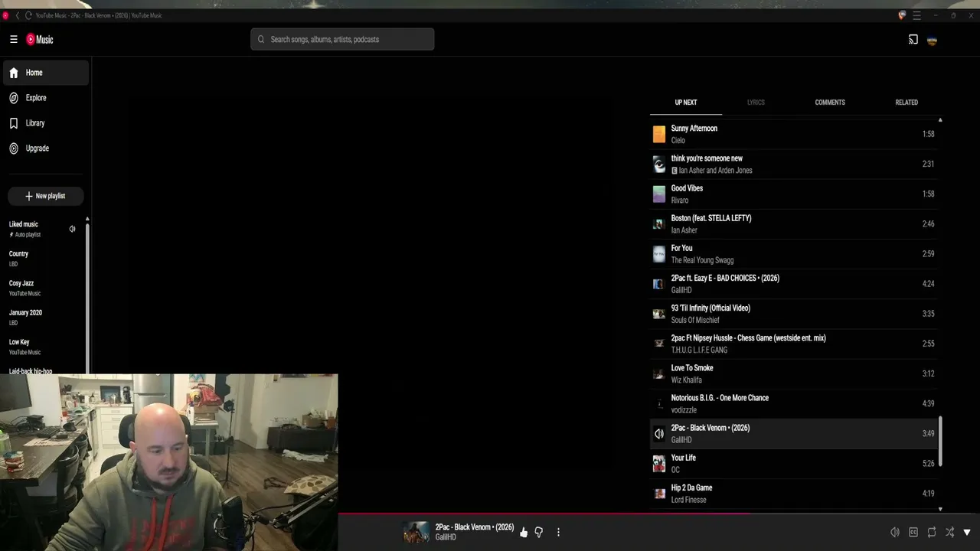The height and width of the screenshot is (551, 980).
Task: Open the player bar three-dot menu
Action: click(x=558, y=533)
